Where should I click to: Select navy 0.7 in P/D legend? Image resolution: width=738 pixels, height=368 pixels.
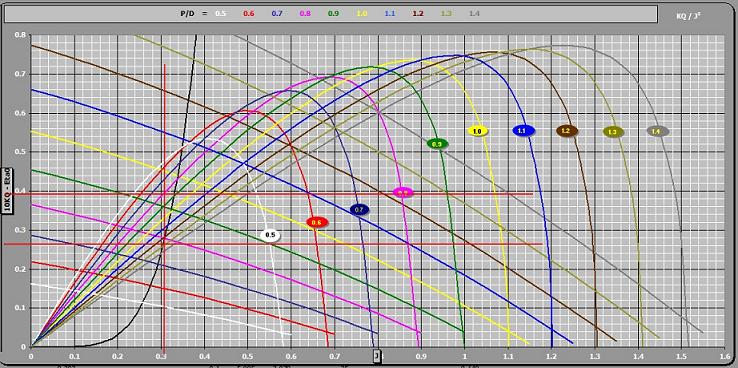[x=277, y=14]
